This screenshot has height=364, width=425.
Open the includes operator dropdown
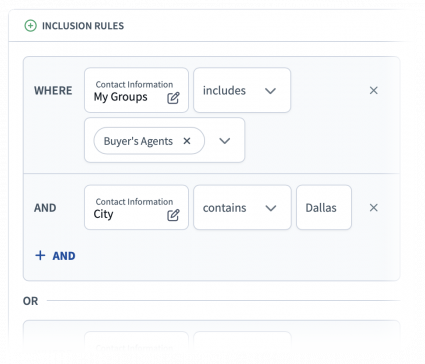click(x=242, y=90)
